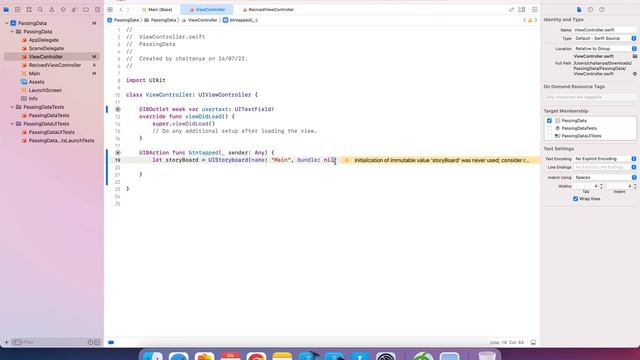Toggle the debug area blue indicator
The image size is (640, 360).
pyautogui.click(x=111, y=342)
